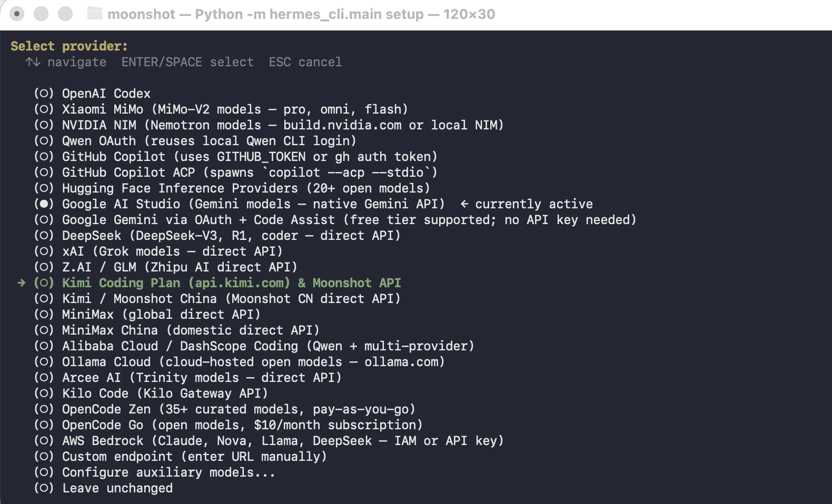Pick AWS Bedrock provider option

(44, 441)
